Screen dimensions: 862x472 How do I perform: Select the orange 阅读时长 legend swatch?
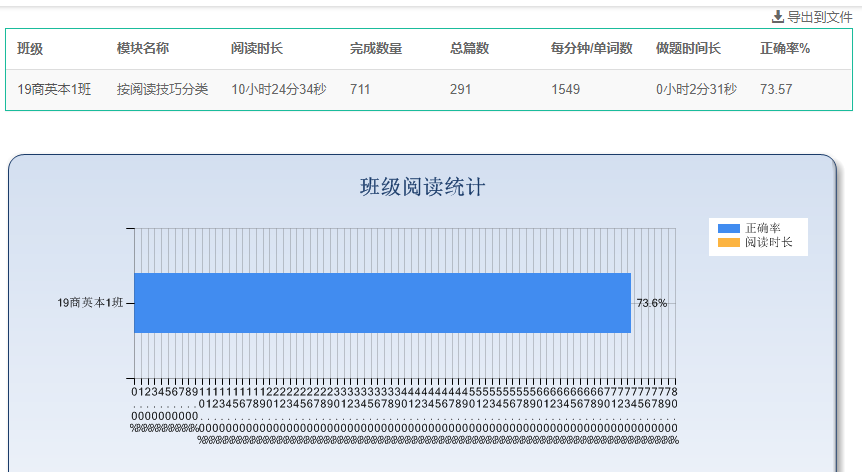pyautogui.click(x=728, y=242)
